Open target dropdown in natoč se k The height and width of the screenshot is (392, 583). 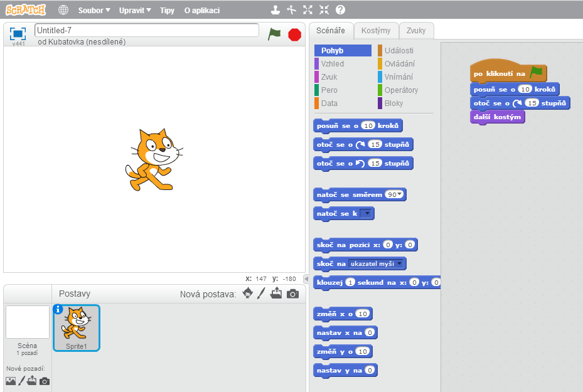[367, 213]
